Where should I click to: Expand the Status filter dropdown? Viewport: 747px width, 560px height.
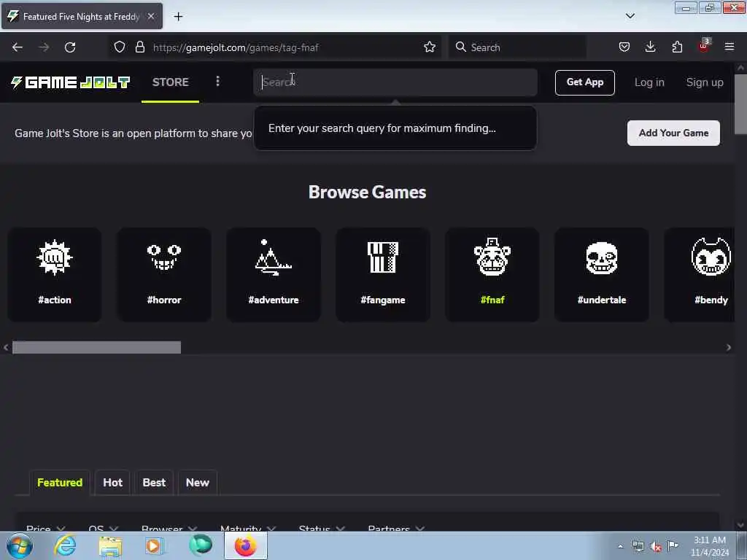[322, 528]
